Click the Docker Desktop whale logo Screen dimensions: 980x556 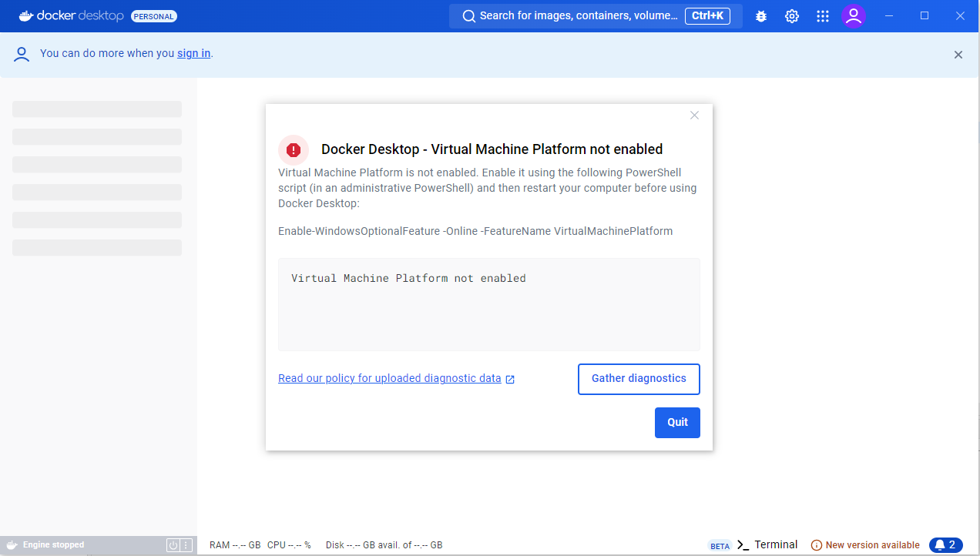(26, 15)
